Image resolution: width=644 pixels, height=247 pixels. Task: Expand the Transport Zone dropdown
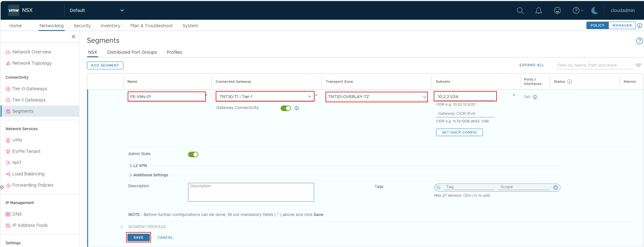point(424,97)
